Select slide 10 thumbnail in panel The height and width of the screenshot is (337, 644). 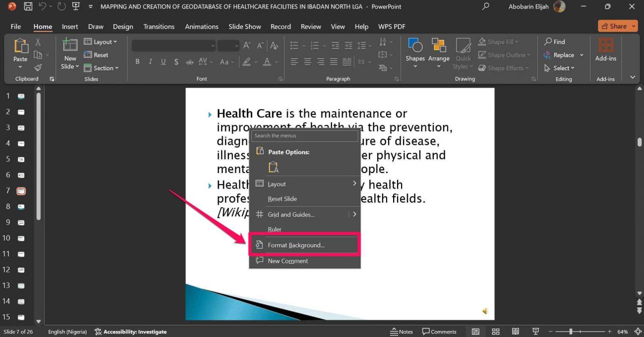pos(21,238)
